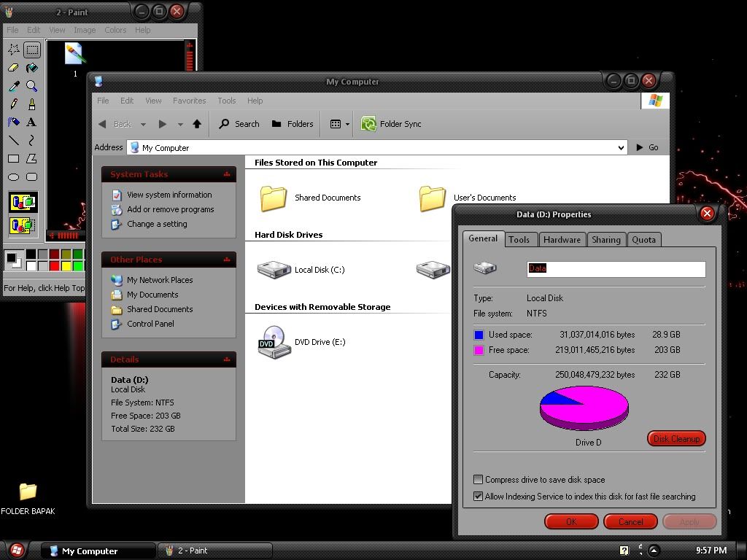Open the Shared Documents folder icon

click(274, 198)
